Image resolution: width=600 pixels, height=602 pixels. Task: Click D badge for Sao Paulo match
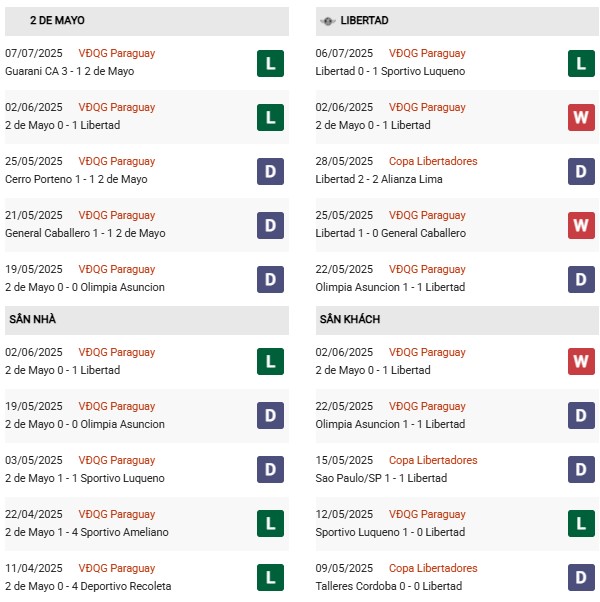coord(582,470)
